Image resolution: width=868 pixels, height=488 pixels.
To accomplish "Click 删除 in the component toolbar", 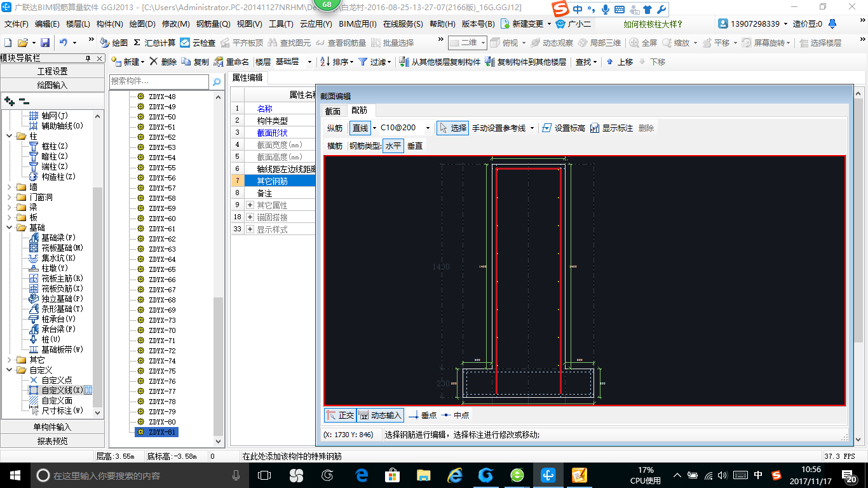I will click(x=163, y=62).
